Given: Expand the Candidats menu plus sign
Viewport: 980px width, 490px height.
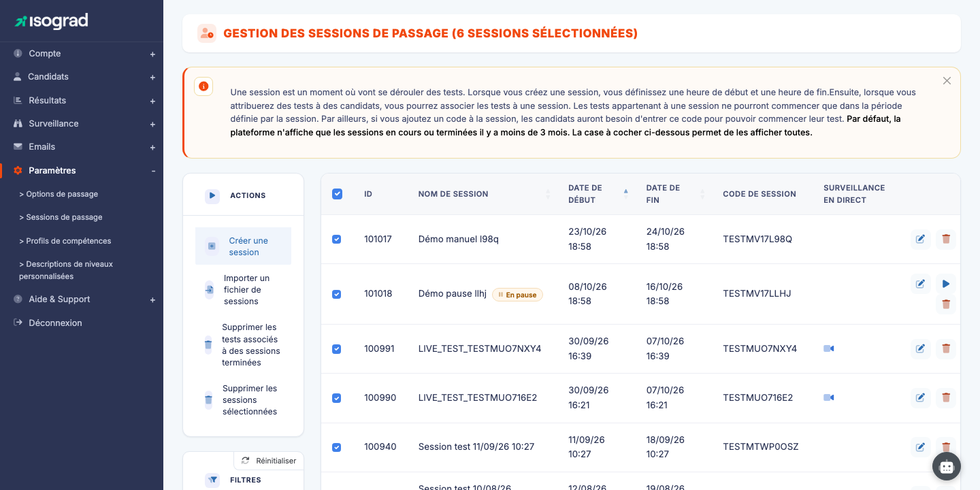Looking at the screenshot, I should pos(152,78).
